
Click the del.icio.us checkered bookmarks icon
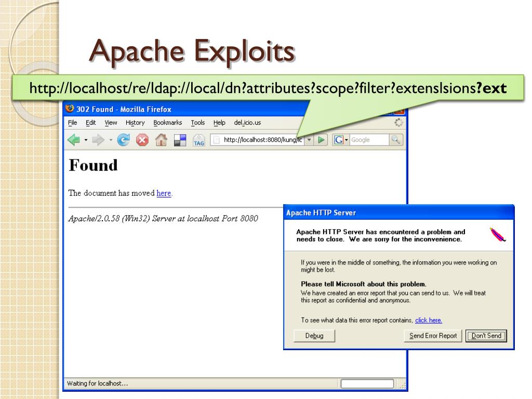180,140
